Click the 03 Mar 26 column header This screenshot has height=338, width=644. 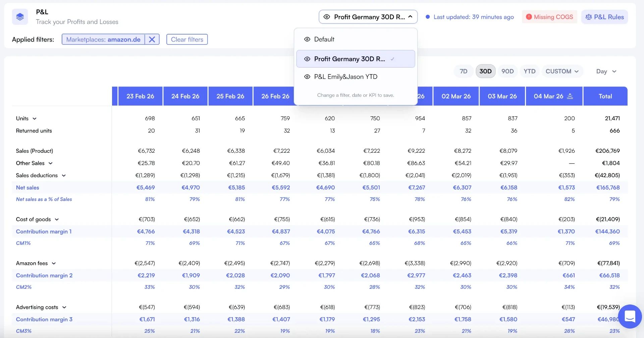coord(502,96)
